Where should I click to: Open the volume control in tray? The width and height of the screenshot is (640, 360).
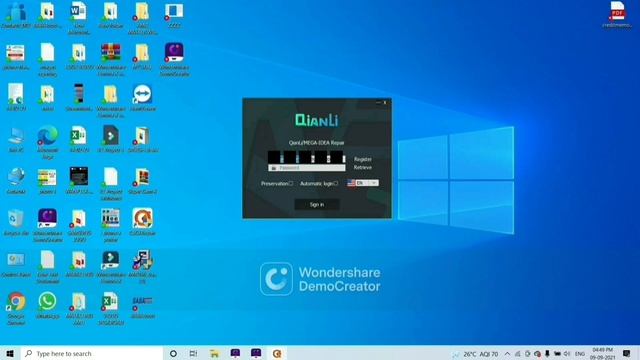[567, 354]
